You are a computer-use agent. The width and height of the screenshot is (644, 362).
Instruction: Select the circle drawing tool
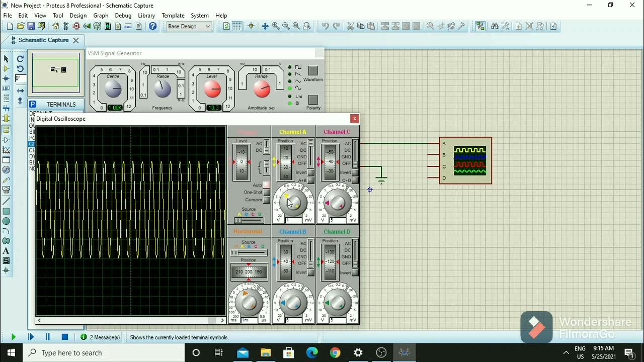coord(6,221)
